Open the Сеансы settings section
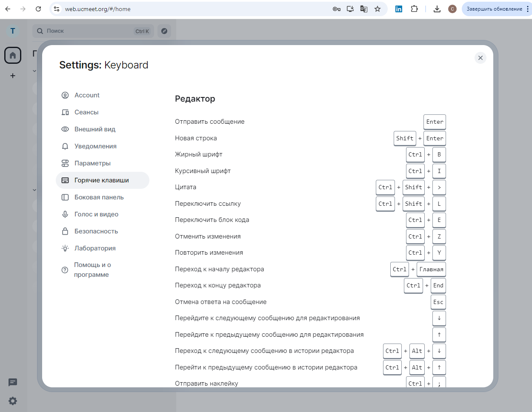The width and height of the screenshot is (532, 412). (86, 112)
